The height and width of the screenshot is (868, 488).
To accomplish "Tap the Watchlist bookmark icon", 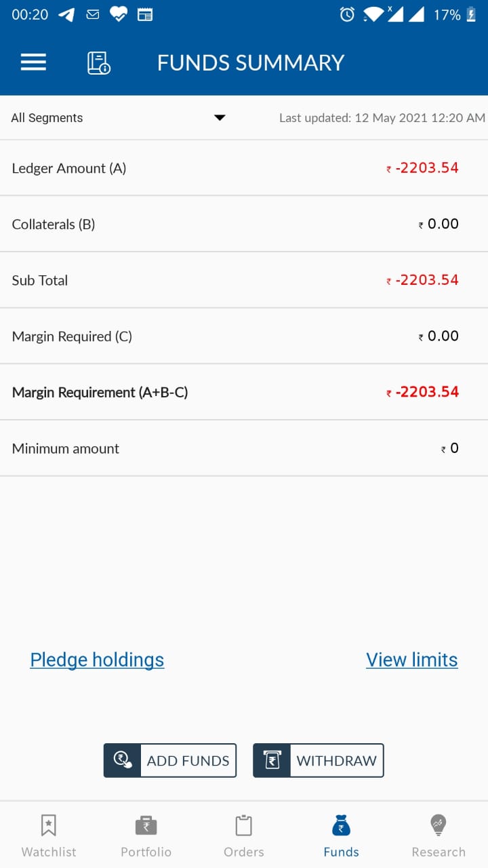I will point(49,825).
